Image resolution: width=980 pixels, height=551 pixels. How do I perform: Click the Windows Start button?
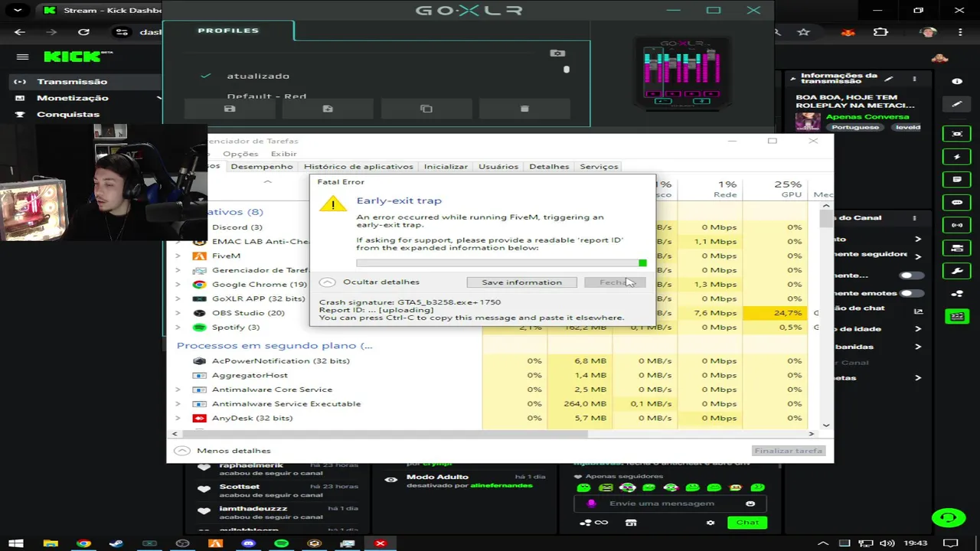click(x=16, y=543)
